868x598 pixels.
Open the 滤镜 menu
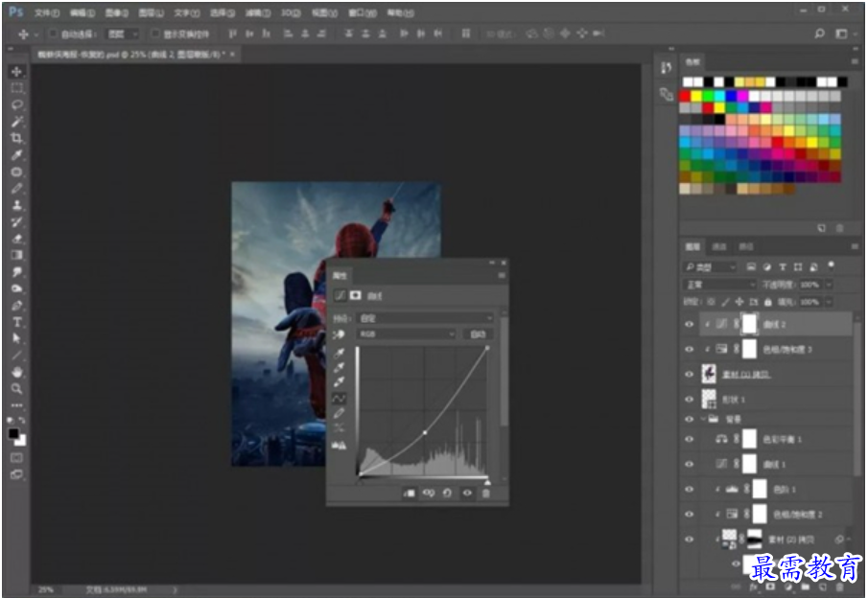[x=257, y=12]
